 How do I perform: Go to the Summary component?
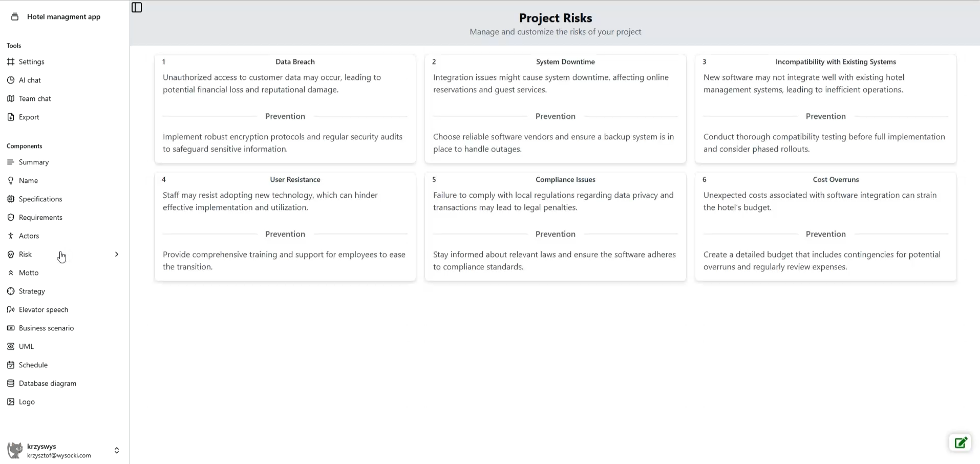point(34,162)
